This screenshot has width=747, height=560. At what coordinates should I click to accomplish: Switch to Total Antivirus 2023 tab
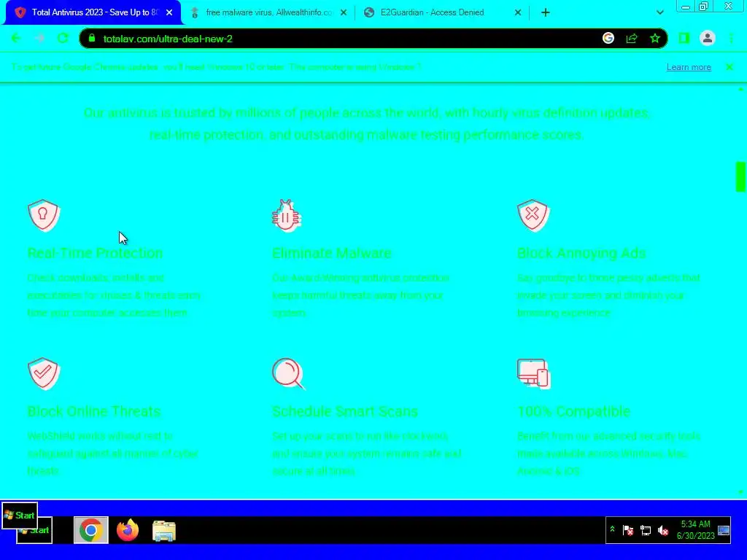93,12
